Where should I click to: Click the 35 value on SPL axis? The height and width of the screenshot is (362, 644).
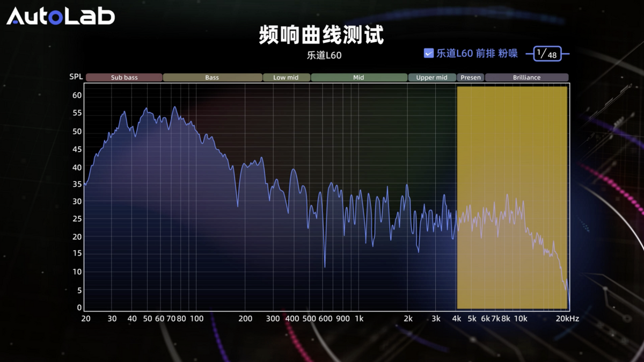tap(77, 184)
